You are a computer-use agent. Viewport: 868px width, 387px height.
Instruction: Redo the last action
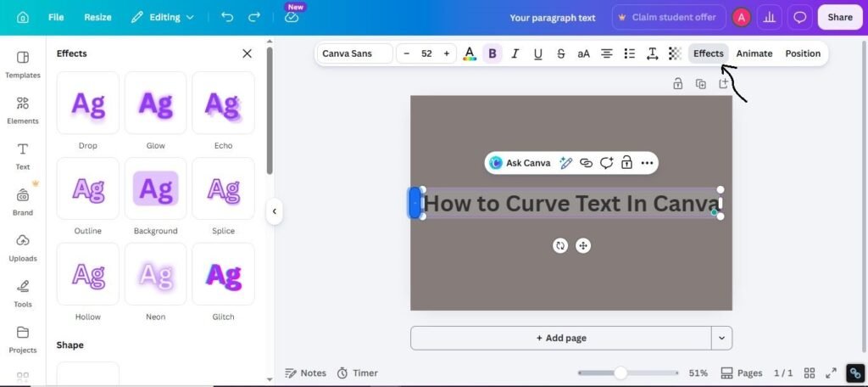254,17
